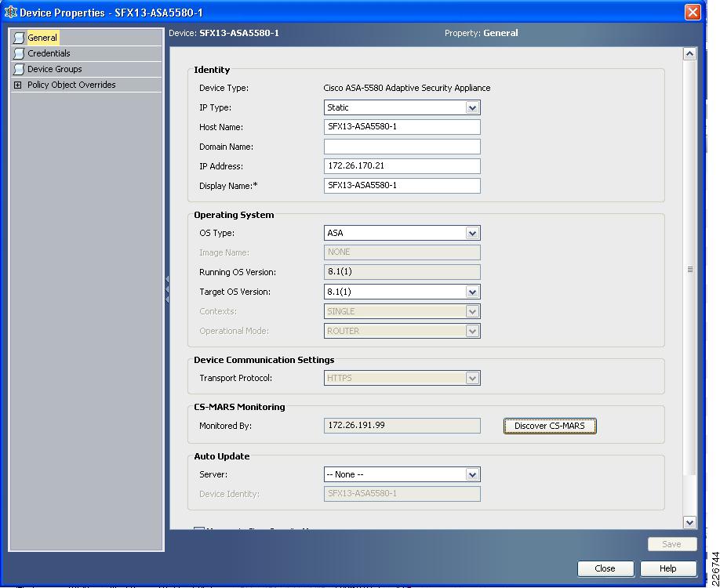Screen dimensions: 720x588
Task: Select the General property page
Action: coord(42,38)
